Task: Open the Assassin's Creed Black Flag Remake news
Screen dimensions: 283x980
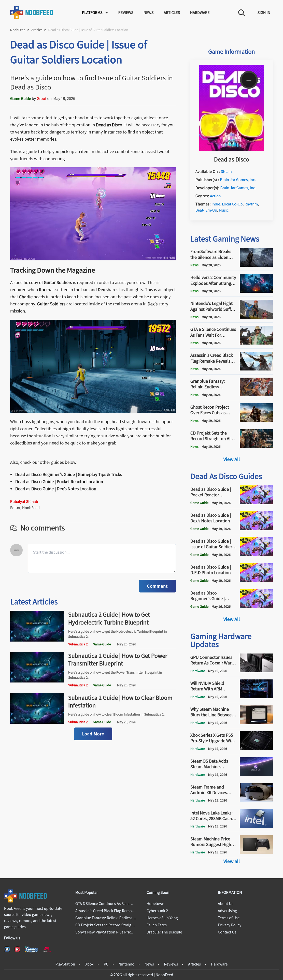Action: [213, 358]
